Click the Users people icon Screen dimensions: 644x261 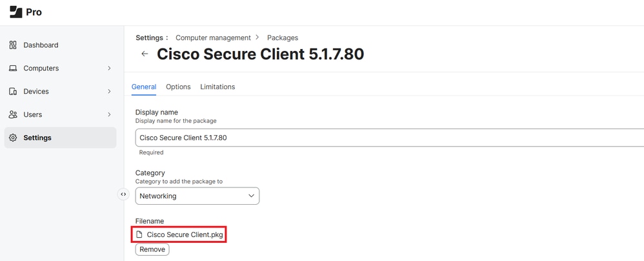[x=13, y=115]
